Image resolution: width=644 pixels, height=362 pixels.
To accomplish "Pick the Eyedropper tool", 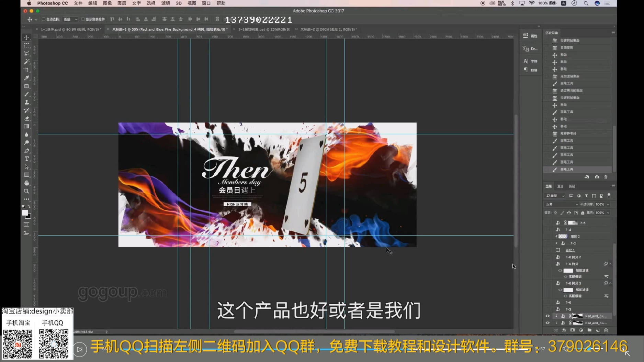I will click(x=26, y=78).
